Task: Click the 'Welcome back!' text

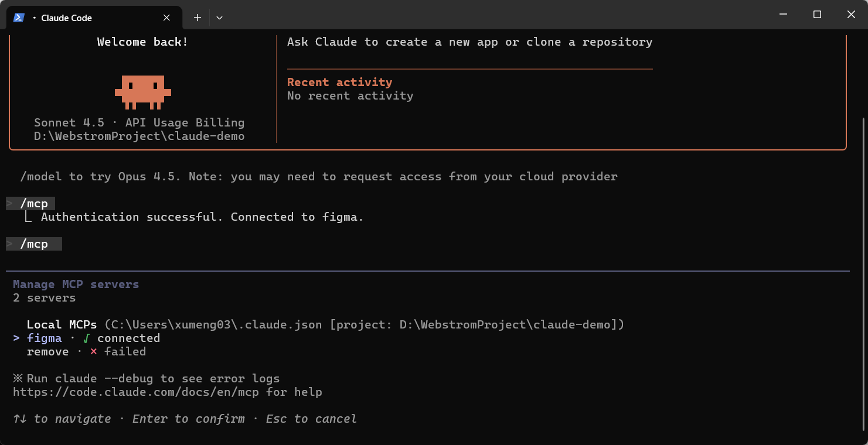Action: click(x=143, y=42)
